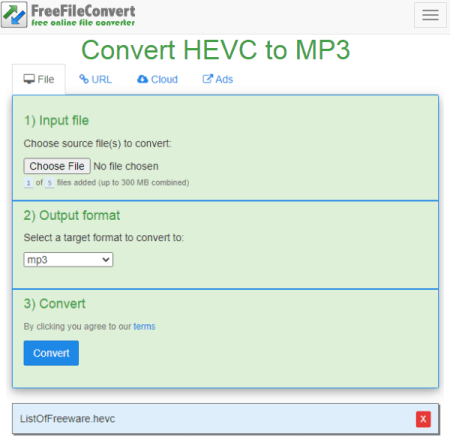The image size is (450, 440).
Task: Click the Choose source file(s) to convert label
Action: coord(97,144)
